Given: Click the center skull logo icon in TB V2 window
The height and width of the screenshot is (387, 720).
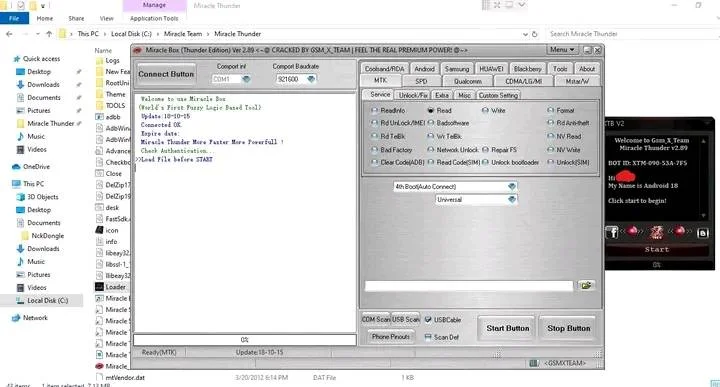Looking at the screenshot, I should coord(657,232).
